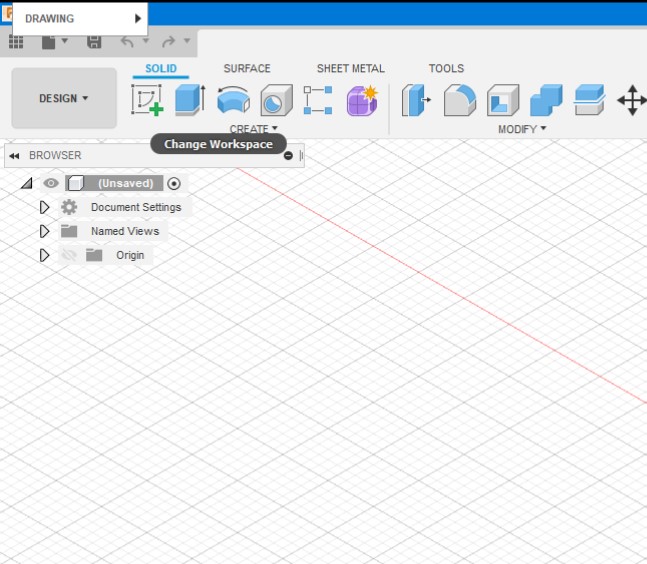The height and width of the screenshot is (564, 647).
Task: Click the browser panel minus options button
Action: (288, 156)
